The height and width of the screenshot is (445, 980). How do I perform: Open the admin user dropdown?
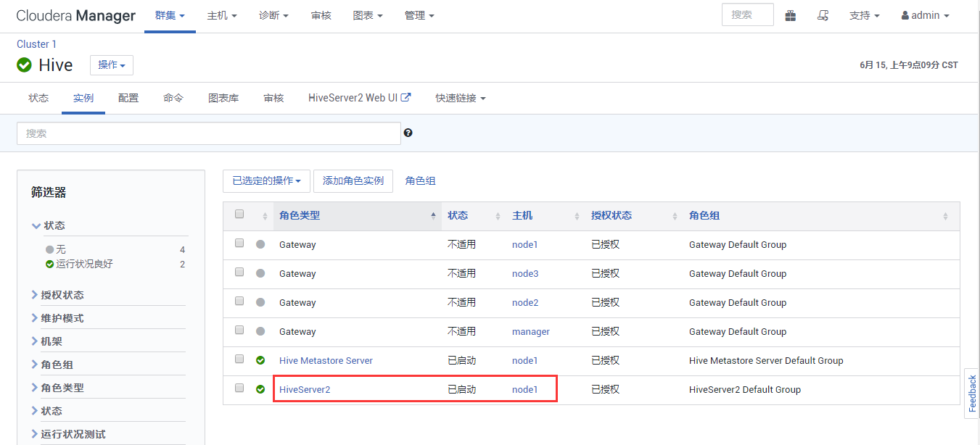coord(925,15)
